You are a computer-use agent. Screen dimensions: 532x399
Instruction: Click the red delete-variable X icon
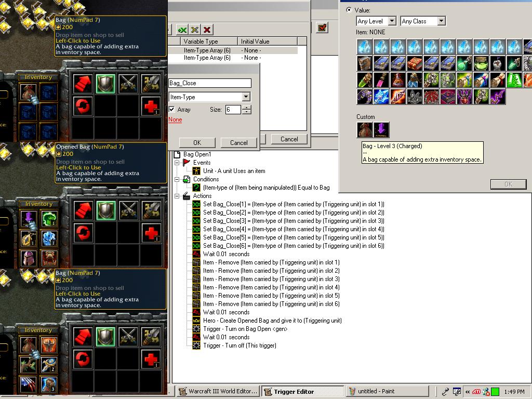[207, 30]
